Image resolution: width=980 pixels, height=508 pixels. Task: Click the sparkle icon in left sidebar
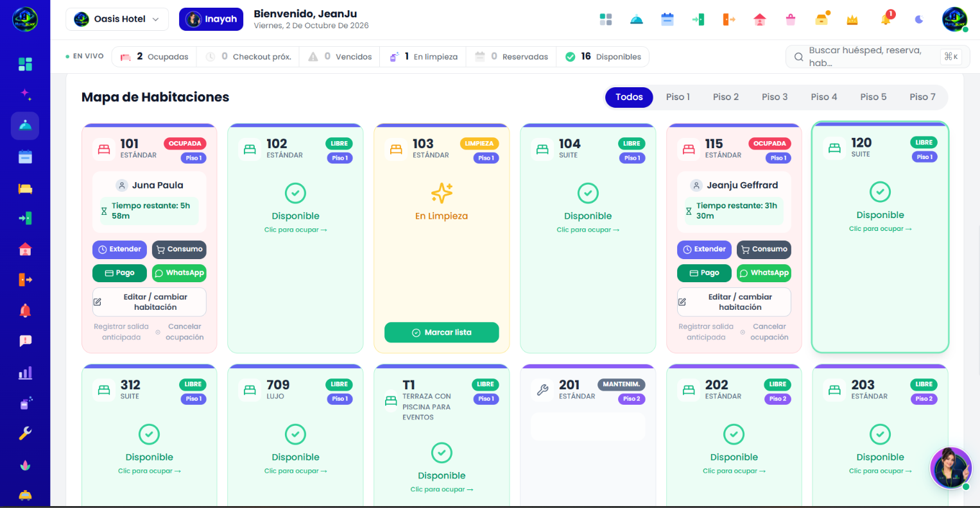coord(25,94)
